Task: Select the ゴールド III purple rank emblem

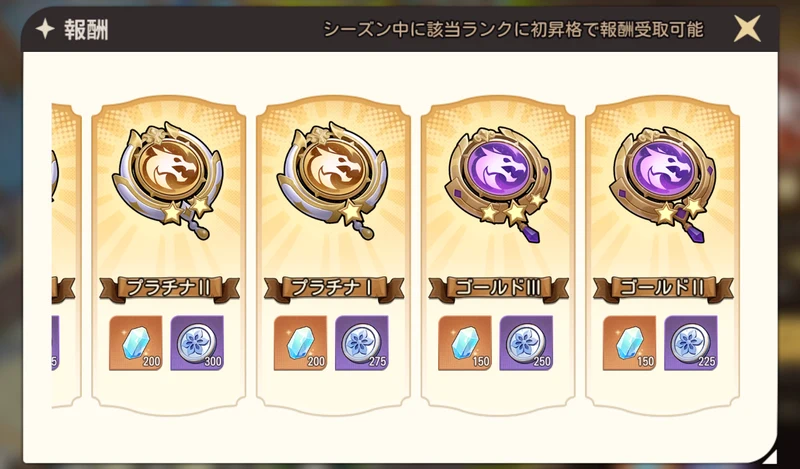Action: pyautogui.click(x=496, y=184)
